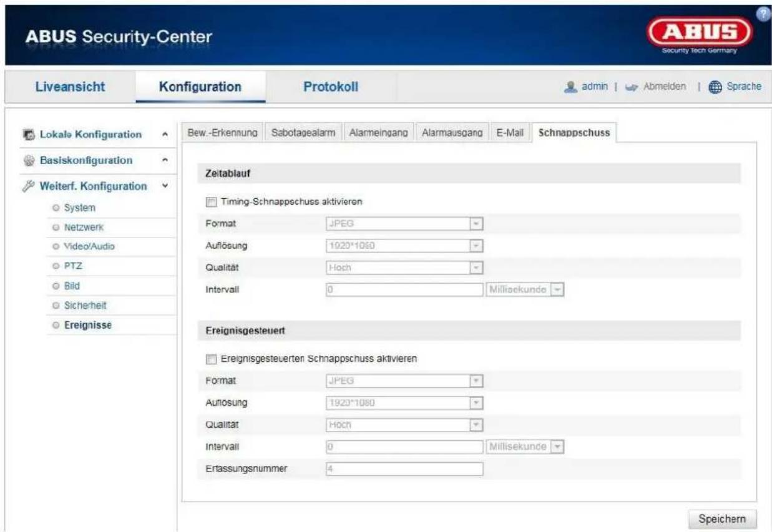Expand Basiskonfiguration chevron
The width and height of the screenshot is (772, 532).
click(x=164, y=160)
